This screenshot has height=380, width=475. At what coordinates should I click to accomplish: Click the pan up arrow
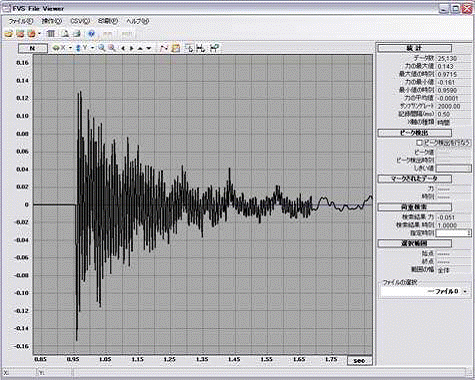(140, 49)
